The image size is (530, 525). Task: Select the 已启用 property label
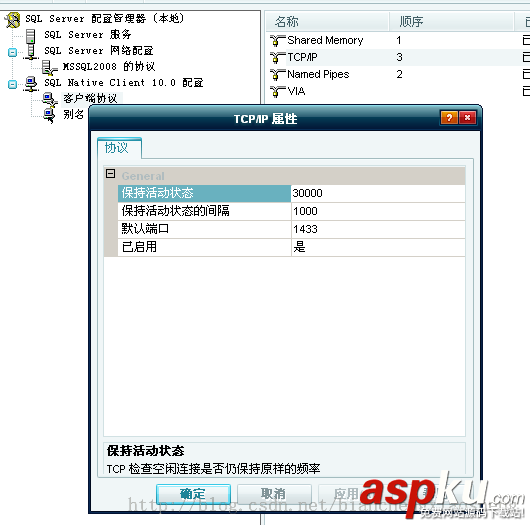(204, 247)
